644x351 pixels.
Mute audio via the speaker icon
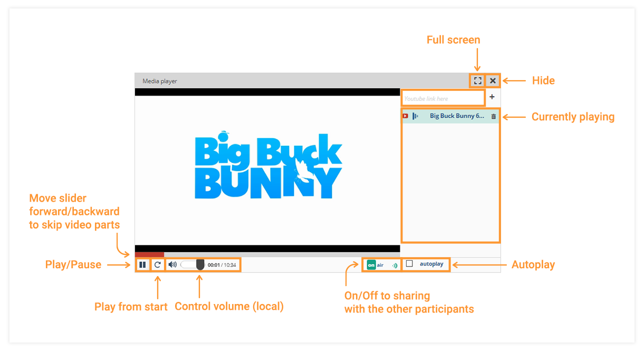pyautogui.click(x=172, y=264)
